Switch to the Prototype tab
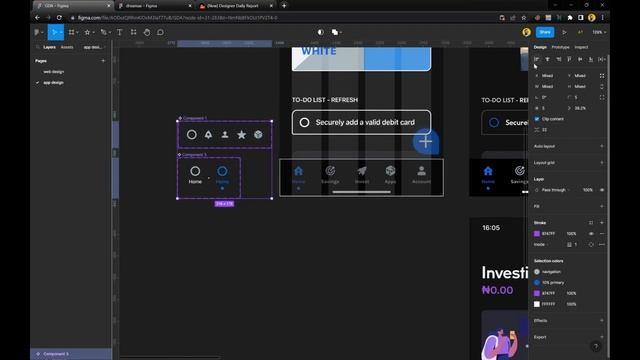Image resolution: width=640 pixels, height=360 pixels. (x=560, y=47)
